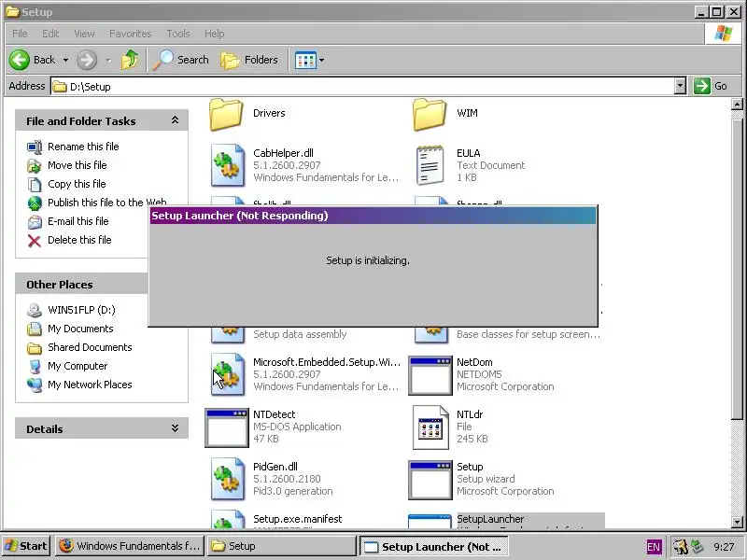The image size is (747, 560).
Task: Toggle the Folders pane
Action: [249, 60]
